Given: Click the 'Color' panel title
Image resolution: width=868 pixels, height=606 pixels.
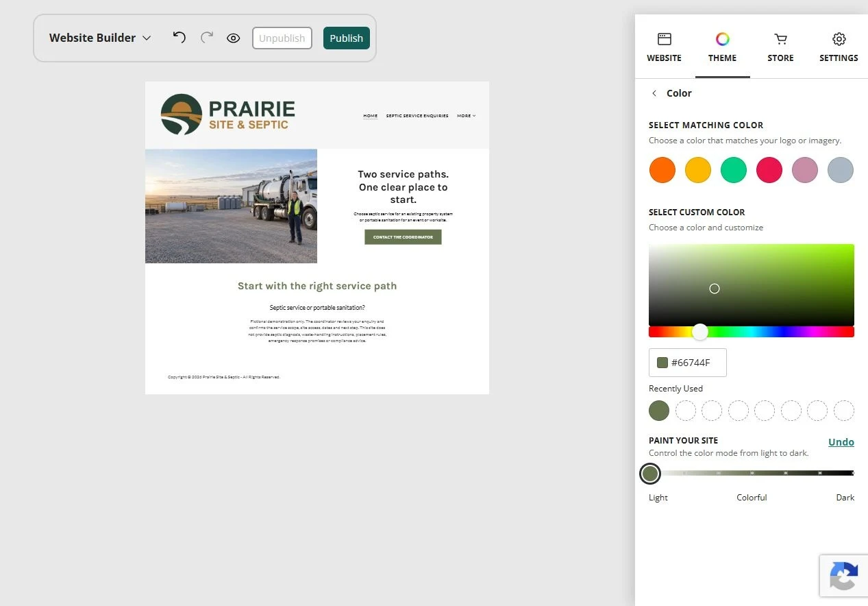Looking at the screenshot, I should 679,93.
